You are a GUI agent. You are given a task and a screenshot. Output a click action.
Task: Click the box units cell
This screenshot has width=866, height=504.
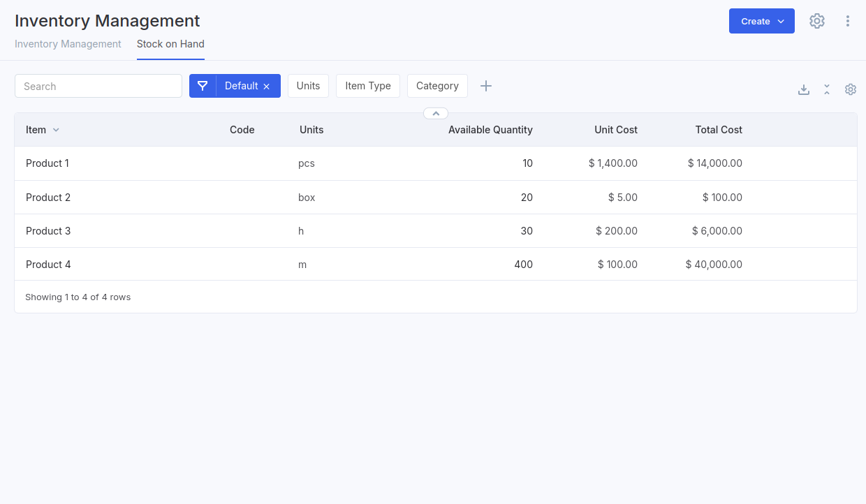click(x=307, y=198)
